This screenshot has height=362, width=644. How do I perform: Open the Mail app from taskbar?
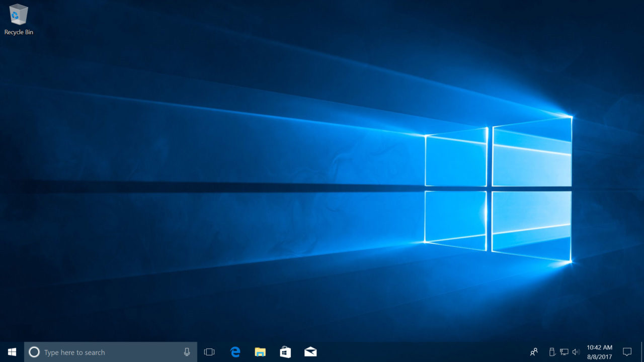coord(310,352)
